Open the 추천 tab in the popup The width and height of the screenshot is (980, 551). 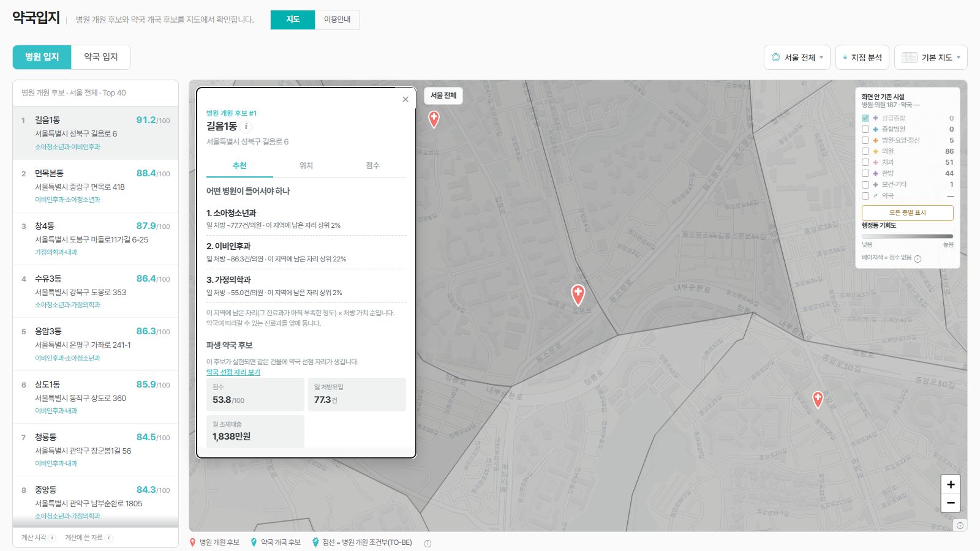coord(239,166)
